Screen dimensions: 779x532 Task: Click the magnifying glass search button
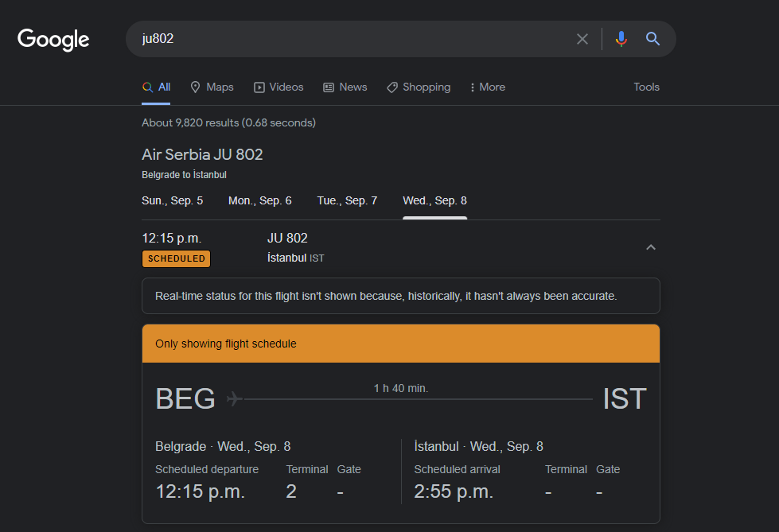[652, 39]
